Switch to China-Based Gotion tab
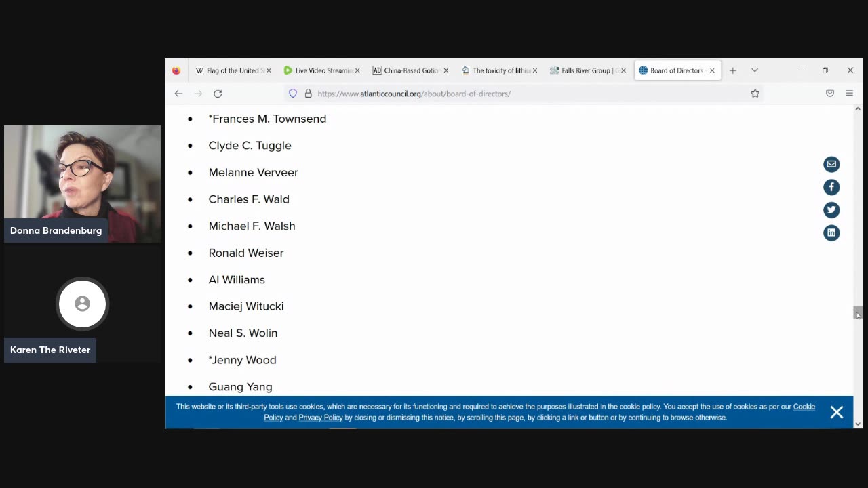The image size is (868, 488). coord(410,70)
